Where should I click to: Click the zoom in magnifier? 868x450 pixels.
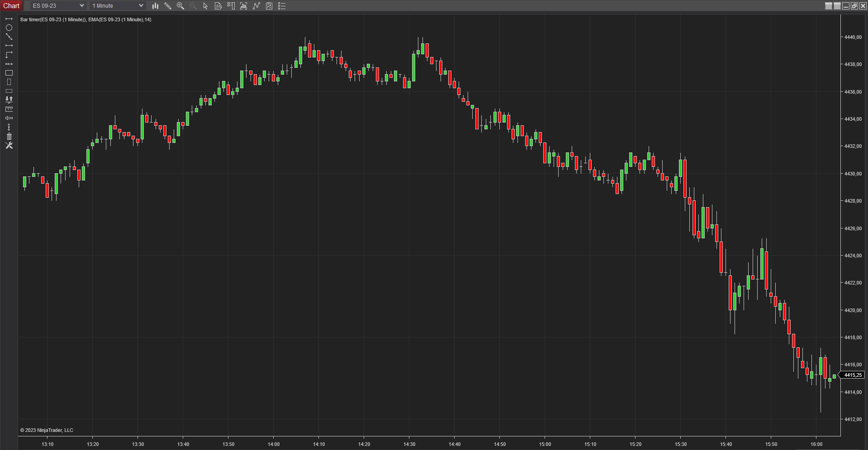pos(180,6)
